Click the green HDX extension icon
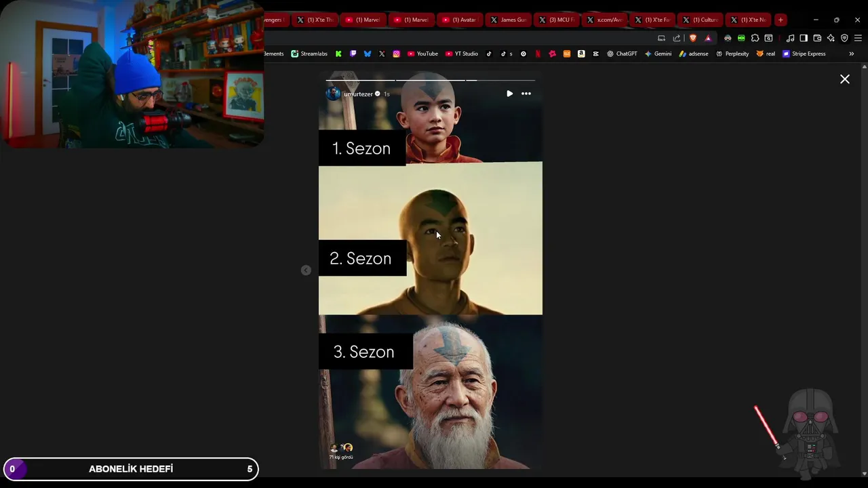This screenshot has height=488, width=868. 741,38
